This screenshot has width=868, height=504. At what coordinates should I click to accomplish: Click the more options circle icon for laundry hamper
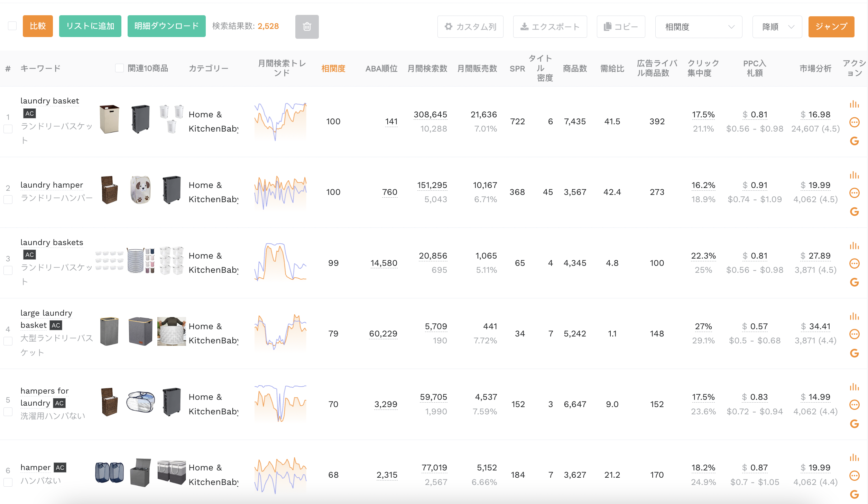pyautogui.click(x=854, y=193)
